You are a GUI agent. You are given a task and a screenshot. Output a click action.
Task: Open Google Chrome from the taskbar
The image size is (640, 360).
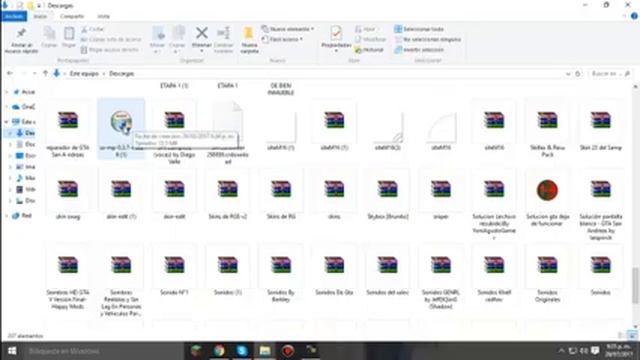[219, 351]
